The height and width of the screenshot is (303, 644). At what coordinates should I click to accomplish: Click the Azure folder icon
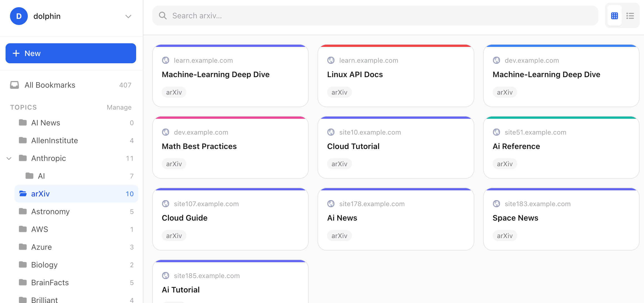point(23,247)
